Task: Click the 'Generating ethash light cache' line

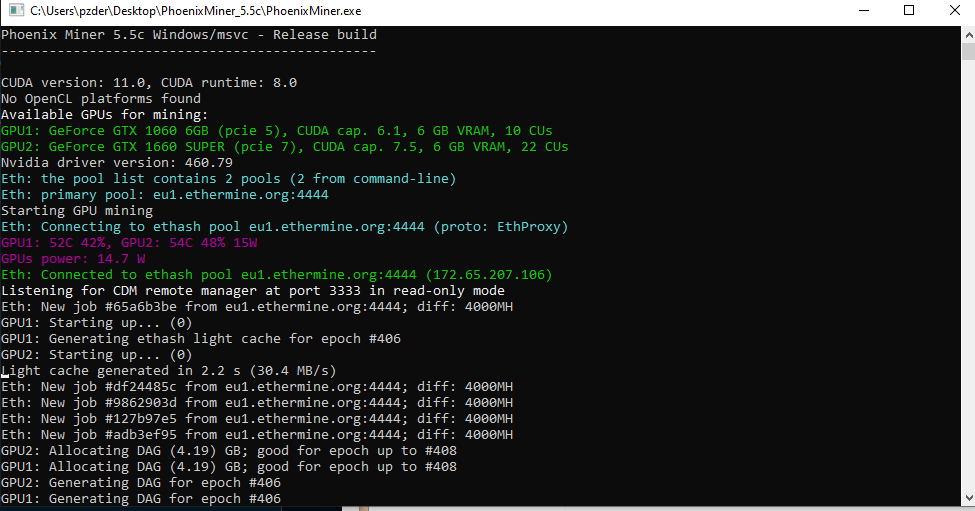Action: coord(201,339)
